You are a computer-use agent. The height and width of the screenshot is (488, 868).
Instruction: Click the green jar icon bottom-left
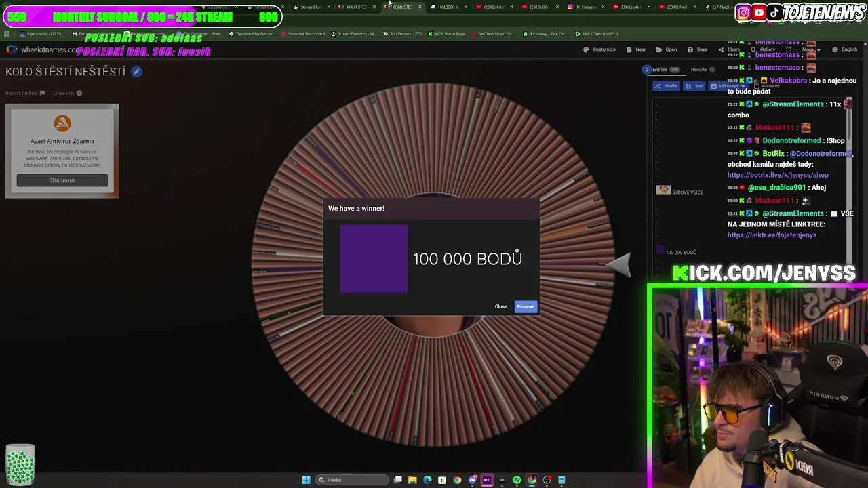click(20, 465)
